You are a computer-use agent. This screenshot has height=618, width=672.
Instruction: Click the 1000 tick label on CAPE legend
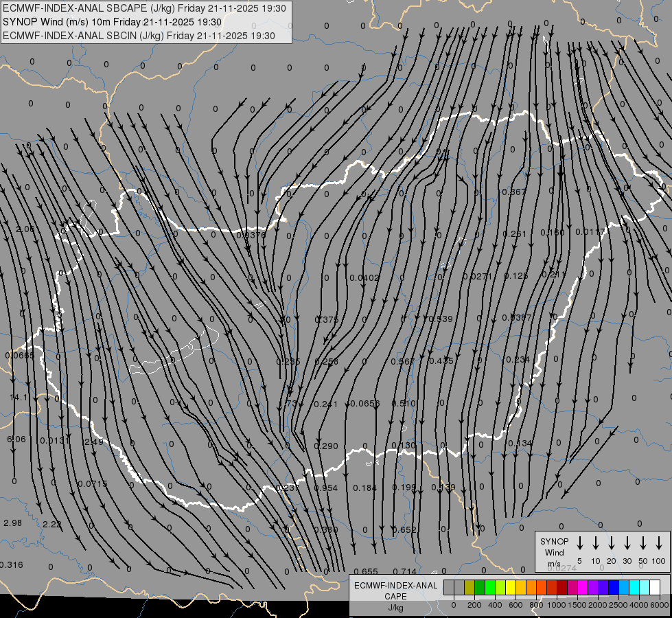point(556,605)
